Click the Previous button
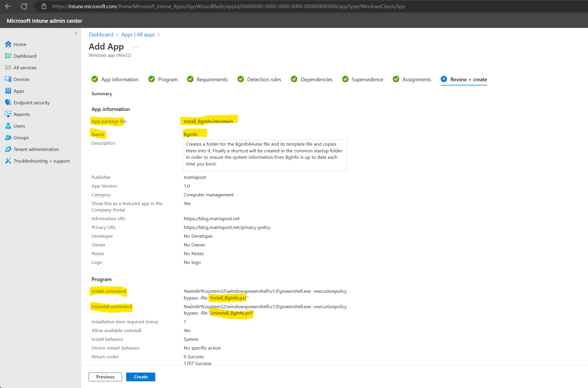The height and width of the screenshot is (388, 588). click(x=105, y=377)
